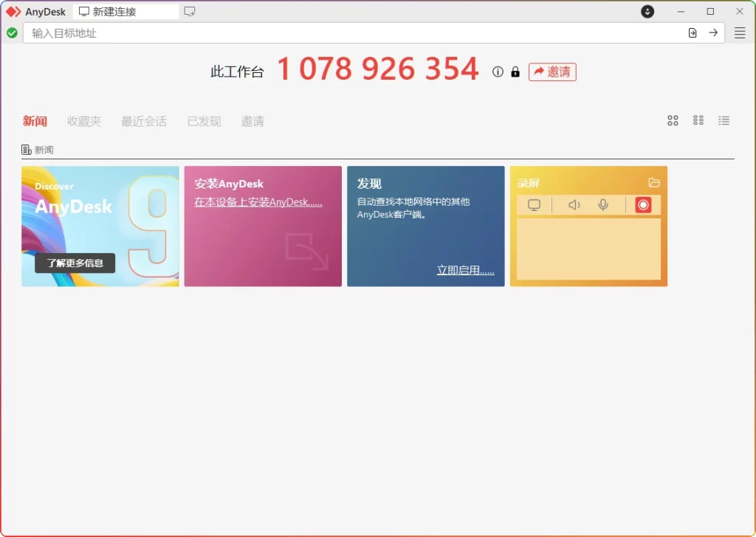
Task: Click the red record button in the 录屏 tile
Action: pos(642,205)
